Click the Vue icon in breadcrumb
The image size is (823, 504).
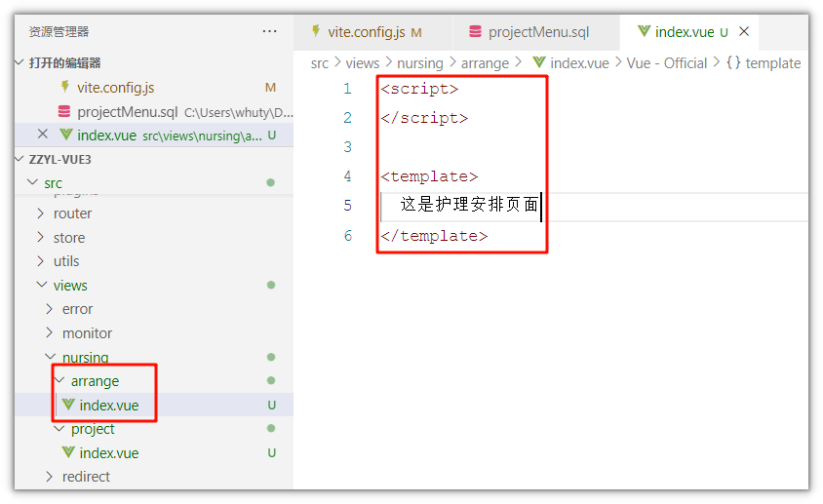click(539, 63)
